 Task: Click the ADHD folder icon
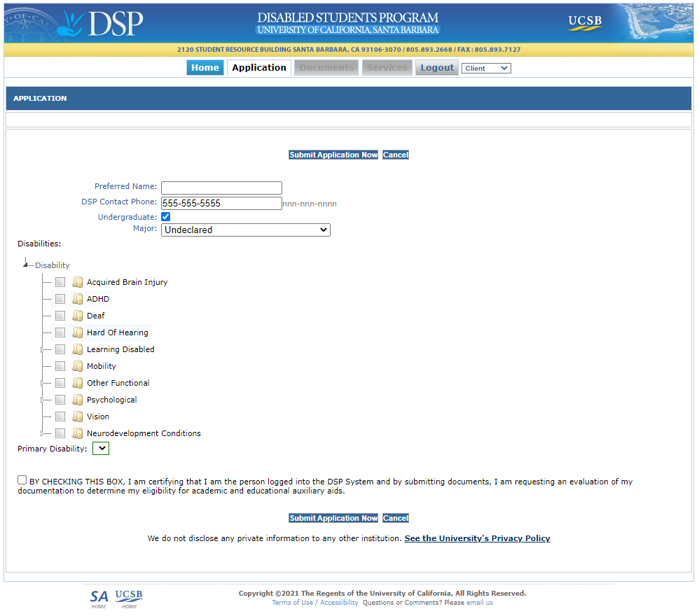(77, 300)
